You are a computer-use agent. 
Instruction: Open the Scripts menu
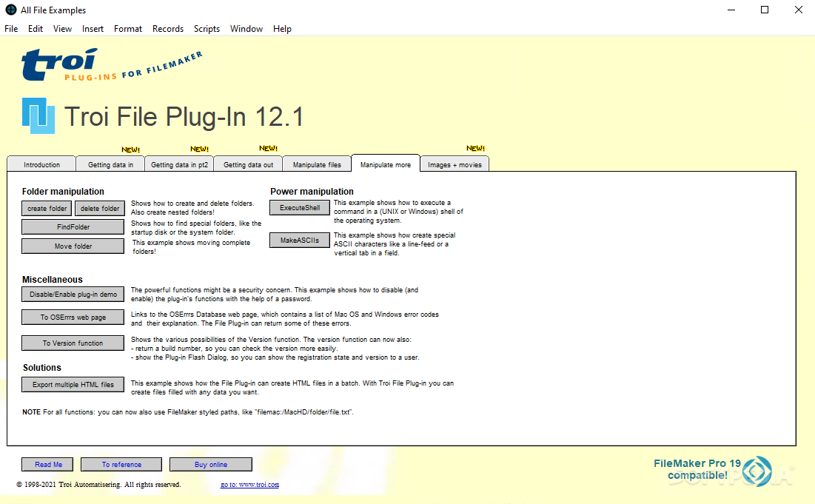point(207,29)
